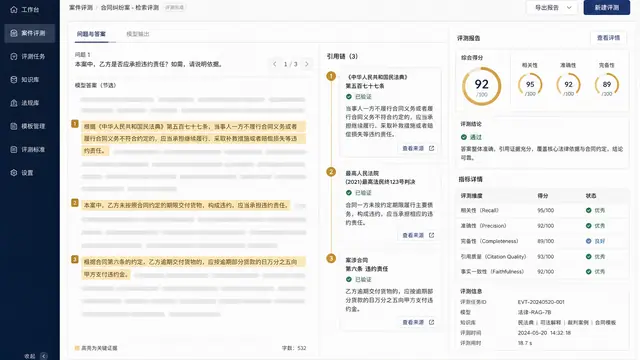This screenshot has width=640, height=360.
Task: Click the 评测标准 sidebar icon
Action: 13,149
